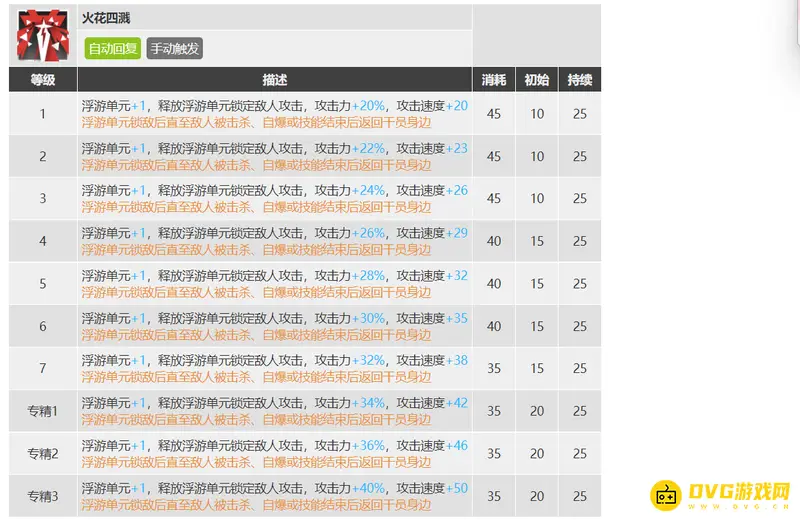Select level 6 cell in 等级 column
The height and width of the screenshot is (521, 800).
(x=43, y=326)
